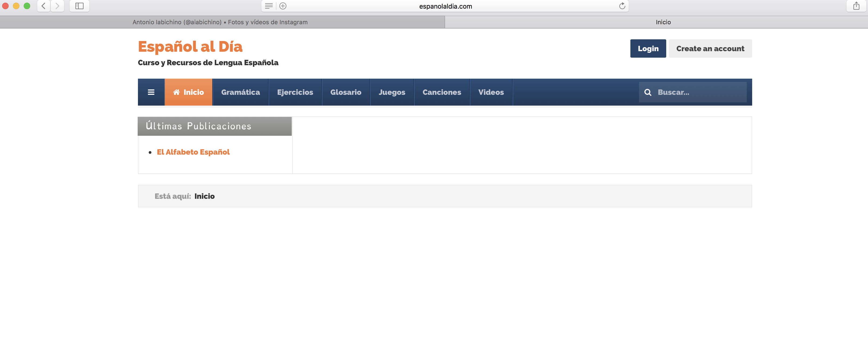Click the hamburger menu icon in navbar

151,92
